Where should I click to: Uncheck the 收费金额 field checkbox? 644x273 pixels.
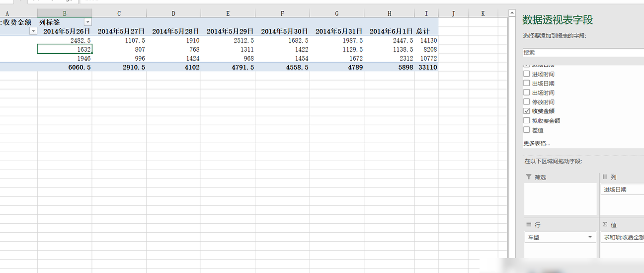pyautogui.click(x=527, y=111)
